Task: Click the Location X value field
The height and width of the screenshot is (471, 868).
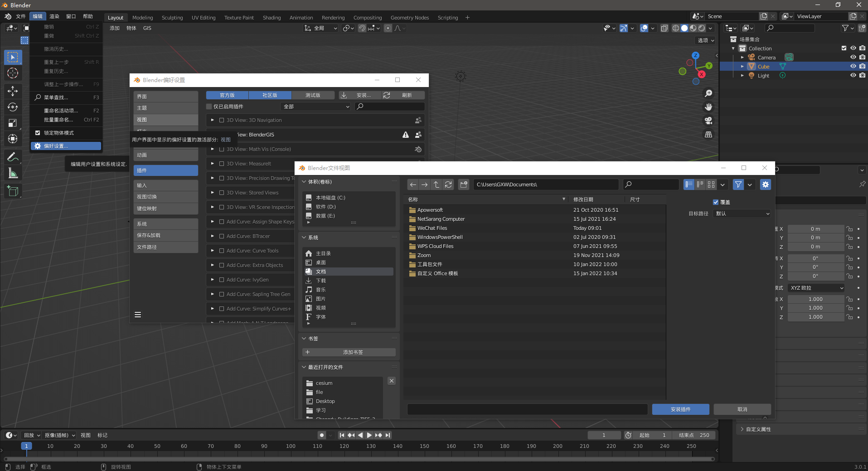Action: tap(815, 229)
